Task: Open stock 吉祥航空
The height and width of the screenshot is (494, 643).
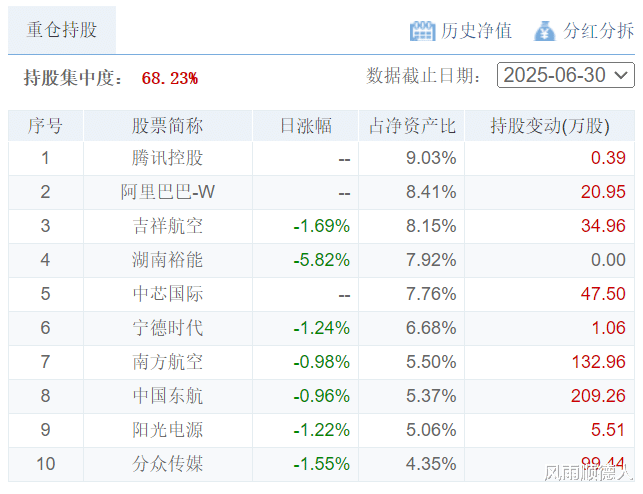Action: click(167, 226)
